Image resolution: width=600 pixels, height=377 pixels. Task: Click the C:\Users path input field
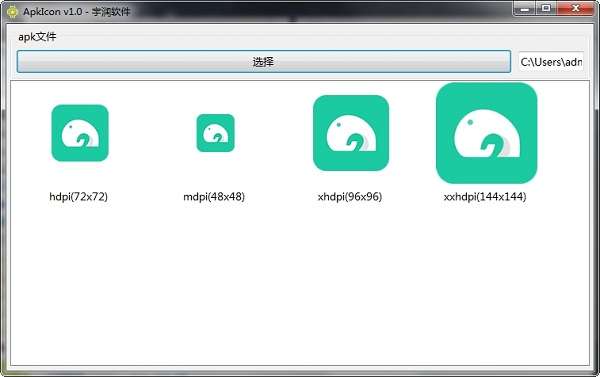551,62
